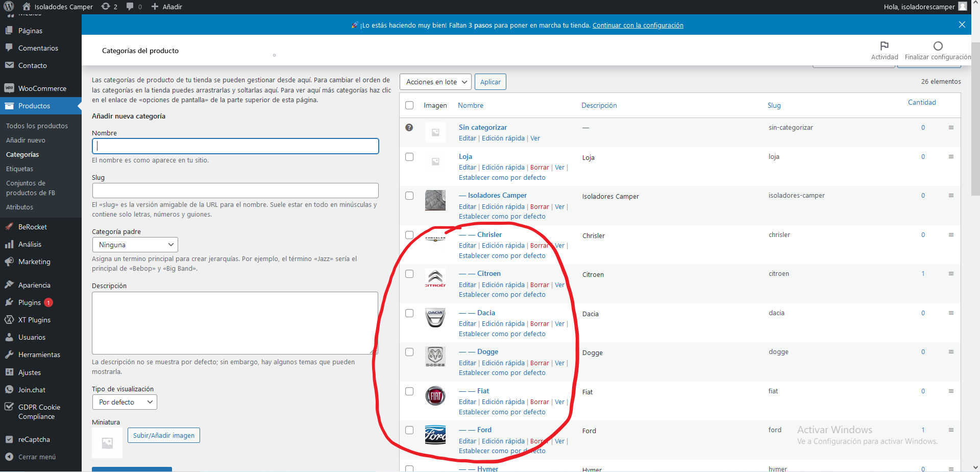The width and height of the screenshot is (980, 472).
Task: Tick the Citroen checkbox
Action: [x=409, y=274]
